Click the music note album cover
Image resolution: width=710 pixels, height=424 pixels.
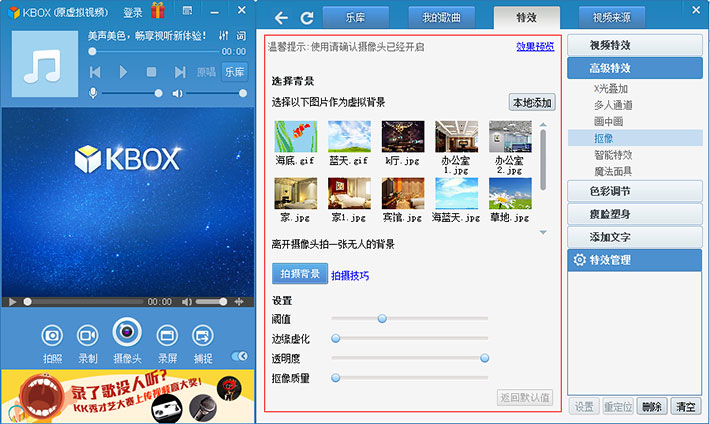pos(45,64)
